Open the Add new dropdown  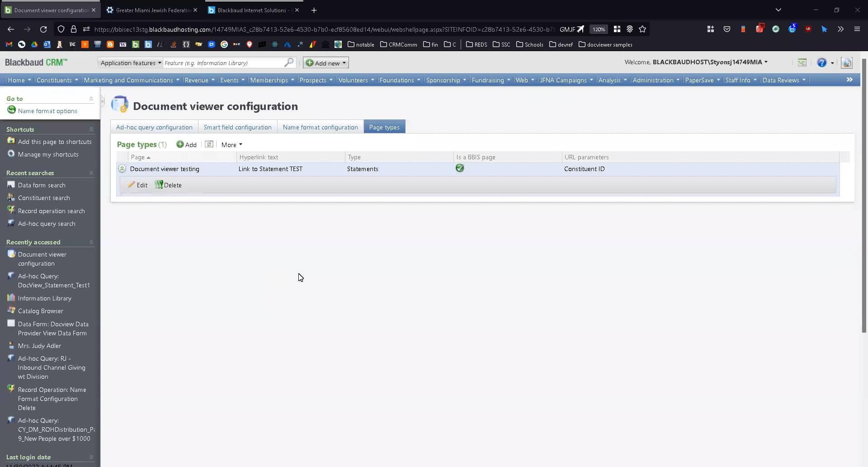coord(325,62)
